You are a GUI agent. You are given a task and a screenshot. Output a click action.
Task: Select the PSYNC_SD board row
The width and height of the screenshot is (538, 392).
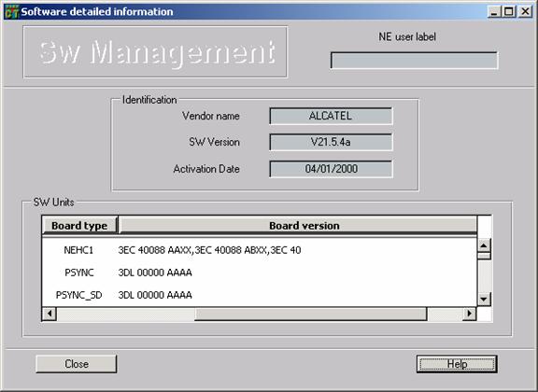point(260,295)
